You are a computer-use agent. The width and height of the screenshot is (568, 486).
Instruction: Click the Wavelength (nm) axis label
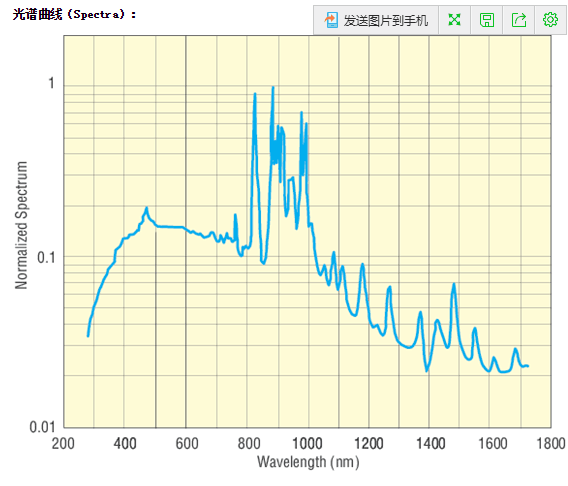click(x=308, y=462)
